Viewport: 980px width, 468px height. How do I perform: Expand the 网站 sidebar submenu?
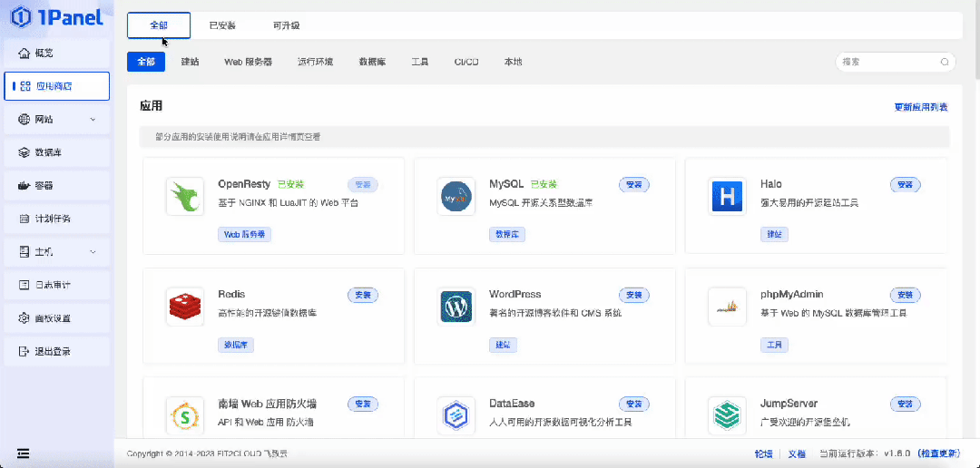coord(57,120)
